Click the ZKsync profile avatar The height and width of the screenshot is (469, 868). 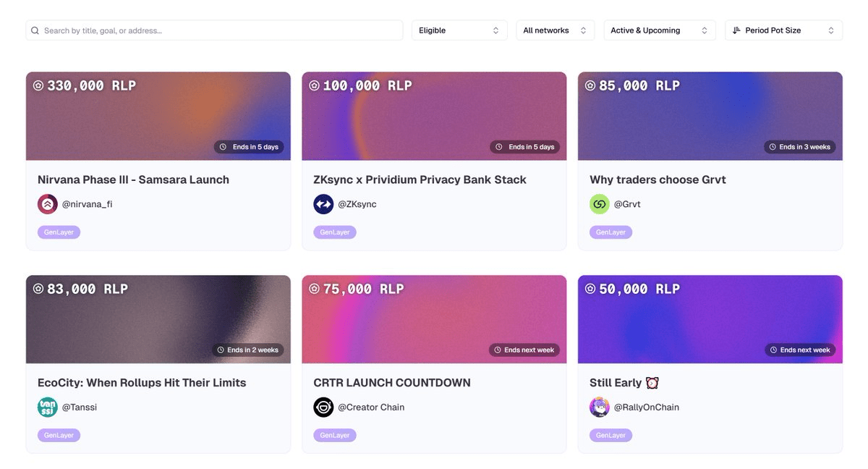click(x=323, y=204)
